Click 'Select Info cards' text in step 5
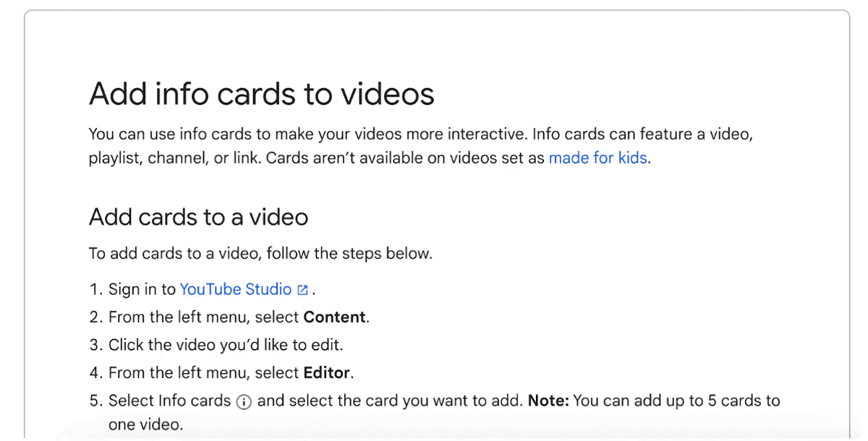 (x=169, y=401)
